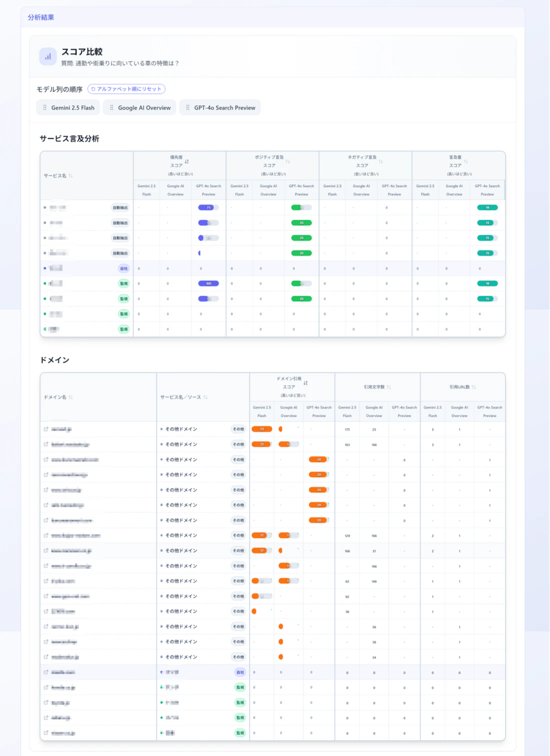This screenshot has height=756, width=550.
Task: Click the sort arrows next to 引用URL数
Action: tap(473, 387)
